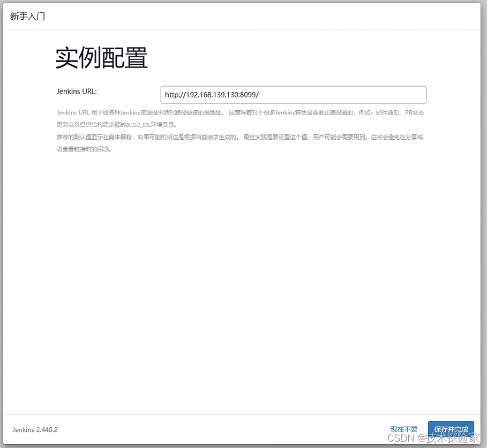Click the 实例配置 heading
Image resolution: width=487 pixels, height=448 pixels.
pos(101,58)
